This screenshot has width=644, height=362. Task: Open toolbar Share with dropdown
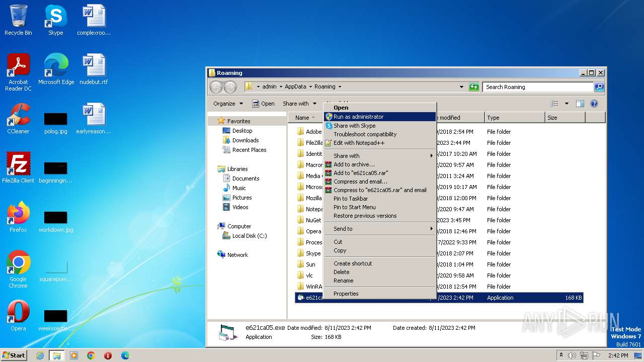299,104
